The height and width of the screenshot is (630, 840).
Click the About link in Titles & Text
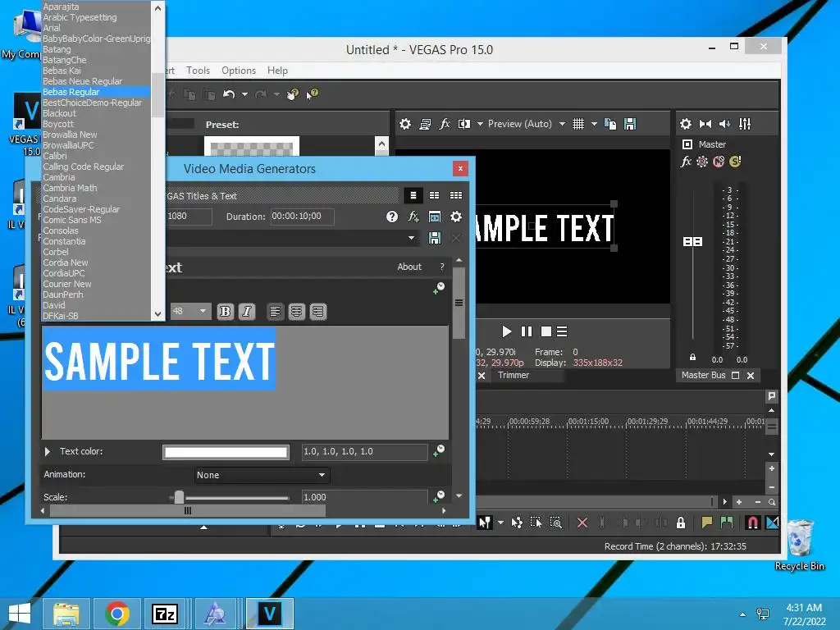(409, 267)
